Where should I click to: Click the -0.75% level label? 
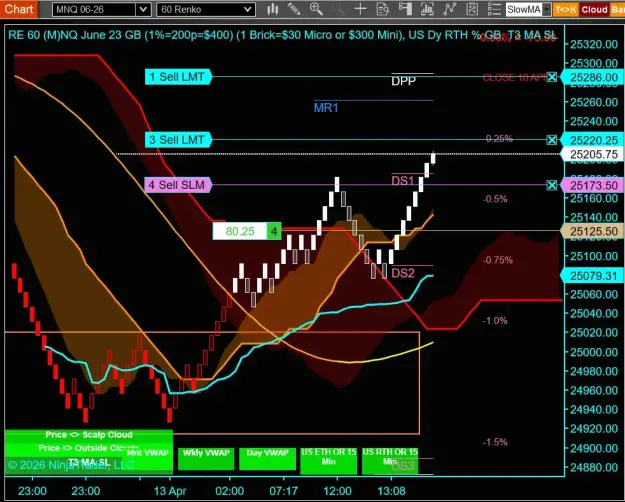pos(498,260)
